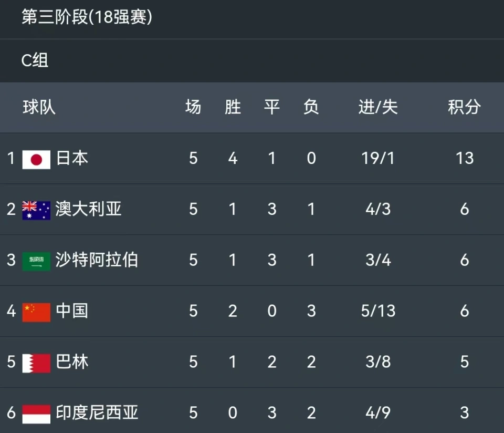The width and height of the screenshot is (504, 433).
Task: Tap the Saudi Arabia flag icon
Action: point(36,261)
